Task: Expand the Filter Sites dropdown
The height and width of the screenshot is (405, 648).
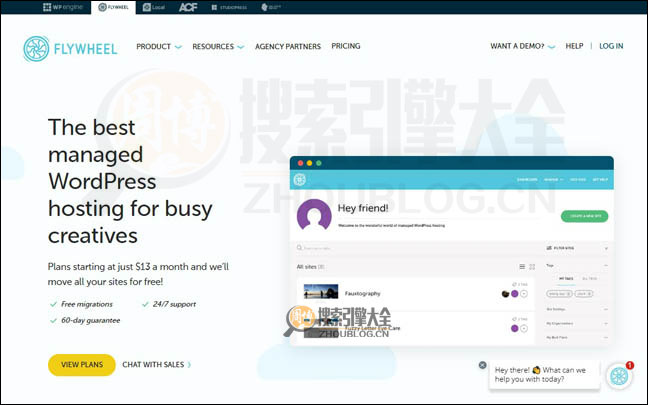Action: pyautogui.click(x=577, y=248)
